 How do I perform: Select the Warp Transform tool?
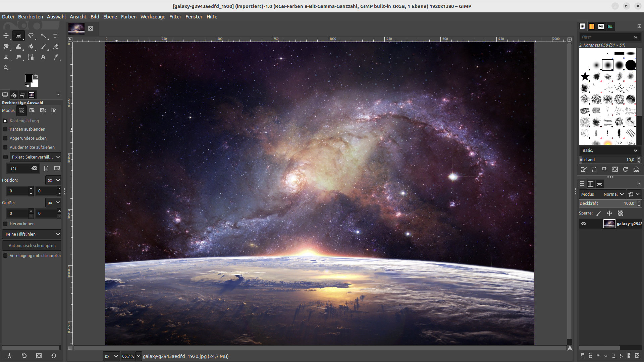coord(18,47)
